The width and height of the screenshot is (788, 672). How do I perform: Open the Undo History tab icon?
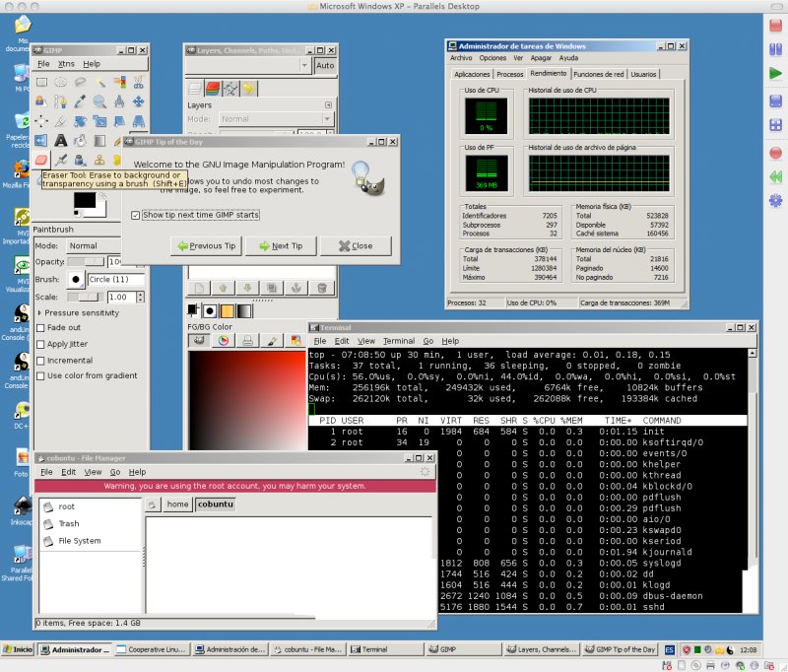[248, 89]
